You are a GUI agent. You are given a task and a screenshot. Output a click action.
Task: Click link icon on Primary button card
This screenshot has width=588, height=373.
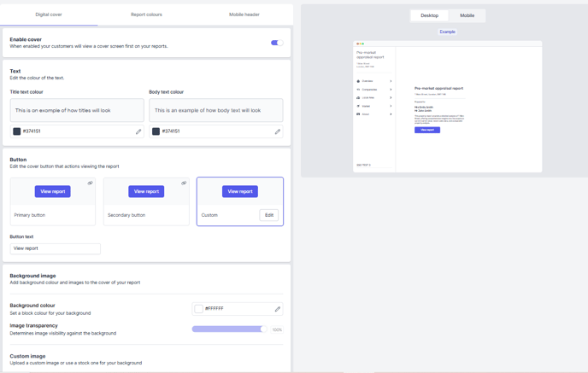pos(90,183)
